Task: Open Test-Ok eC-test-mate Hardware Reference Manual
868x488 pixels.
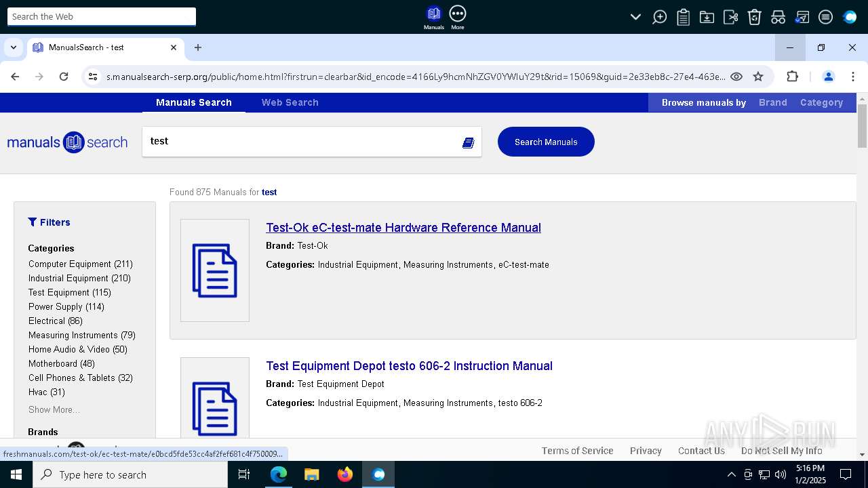Action: pyautogui.click(x=403, y=228)
